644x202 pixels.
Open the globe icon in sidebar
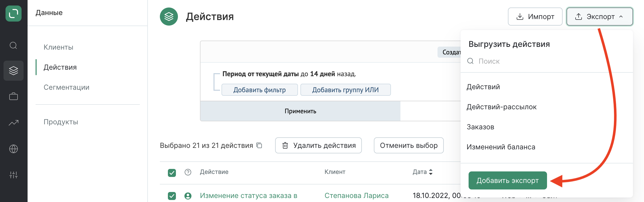[x=14, y=149]
